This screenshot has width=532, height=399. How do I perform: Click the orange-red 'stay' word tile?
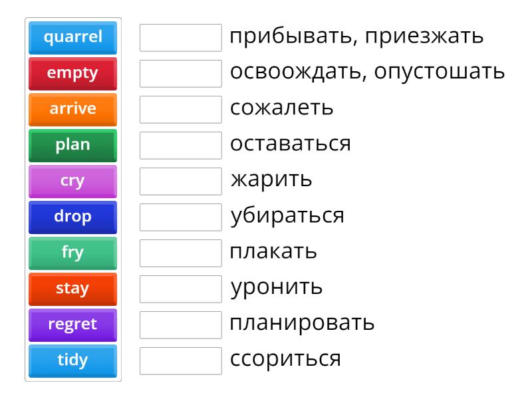coord(73,289)
